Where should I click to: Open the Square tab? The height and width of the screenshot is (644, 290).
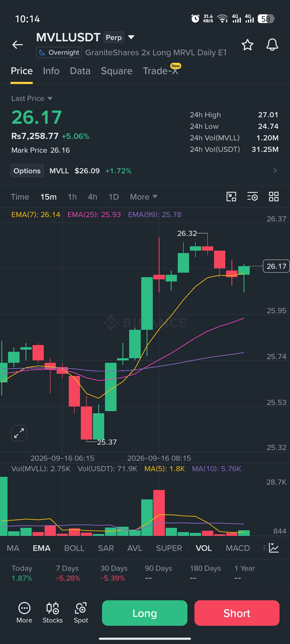point(117,71)
